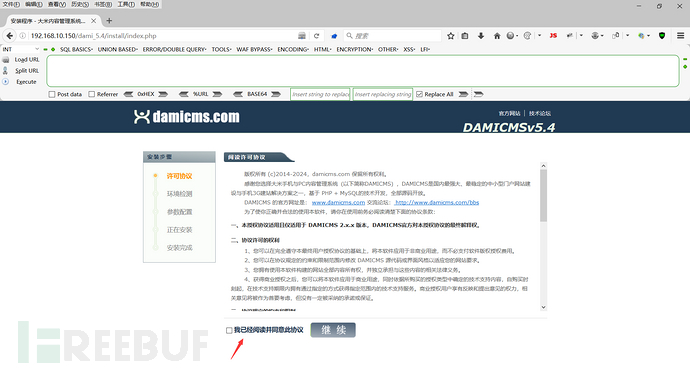Screen dimensions: 690x370
Task: Click the damicms.com logo
Action: pos(187,117)
